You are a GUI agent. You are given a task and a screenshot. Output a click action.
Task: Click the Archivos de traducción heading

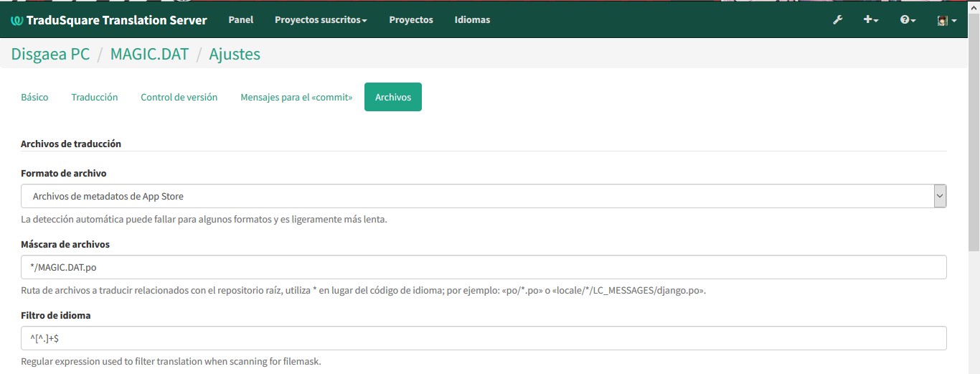click(x=71, y=144)
